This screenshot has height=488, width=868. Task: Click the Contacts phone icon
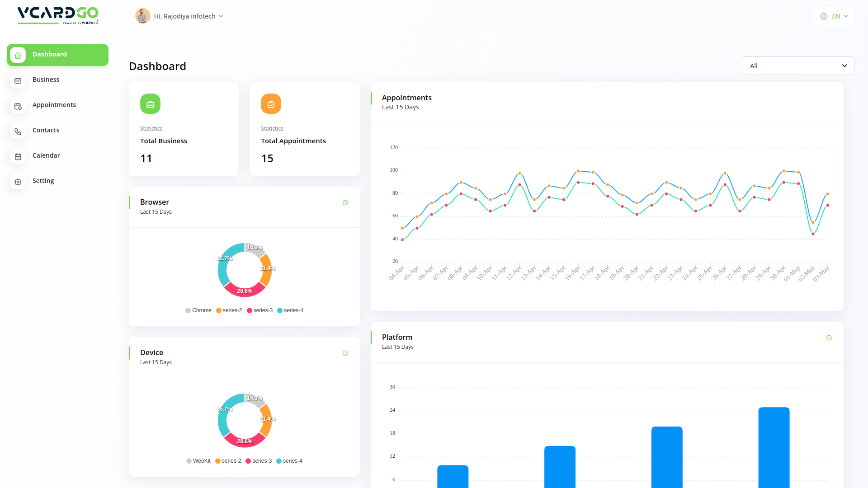click(18, 131)
